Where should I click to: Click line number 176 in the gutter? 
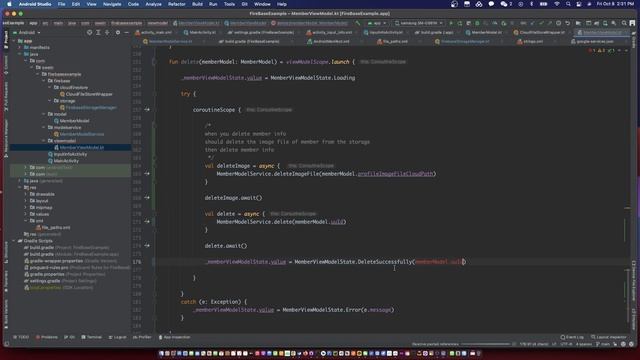click(x=137, y=262)
